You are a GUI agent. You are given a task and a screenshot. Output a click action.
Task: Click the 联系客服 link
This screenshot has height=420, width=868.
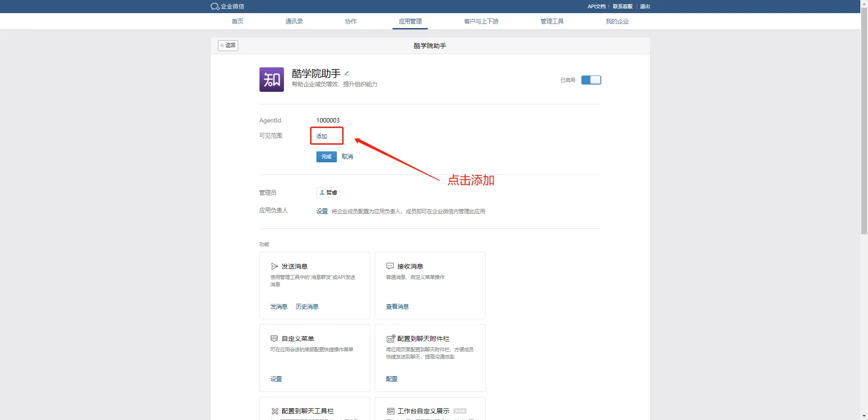[623, 6]
